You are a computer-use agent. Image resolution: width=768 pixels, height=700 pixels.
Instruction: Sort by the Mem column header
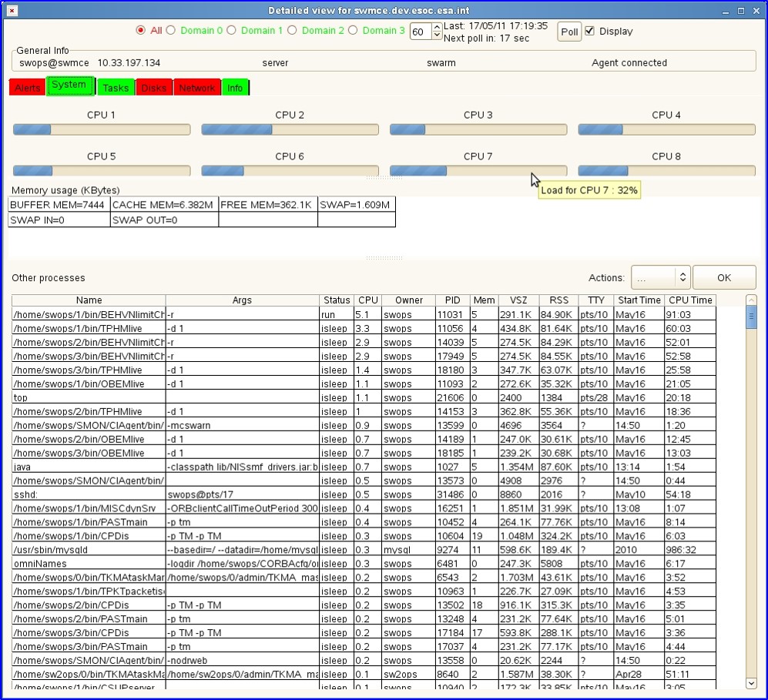(484, 300)
